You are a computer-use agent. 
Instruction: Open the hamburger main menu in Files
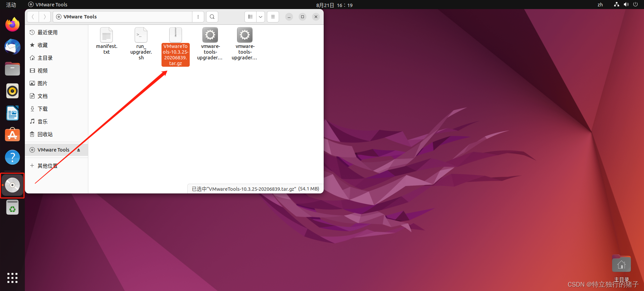point(273,17)
